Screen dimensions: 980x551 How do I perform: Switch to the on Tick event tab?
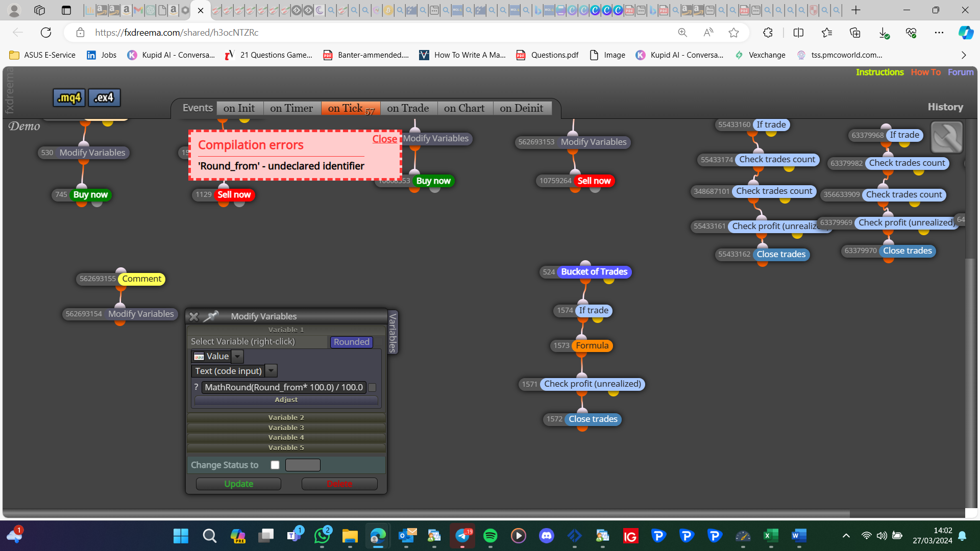tap(351, 108)
